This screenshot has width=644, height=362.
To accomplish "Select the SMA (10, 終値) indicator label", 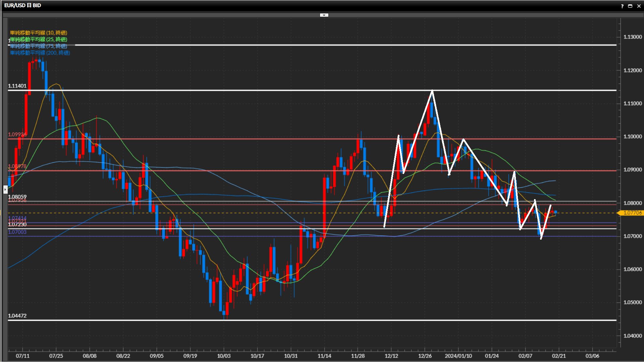I will [39, 33].
